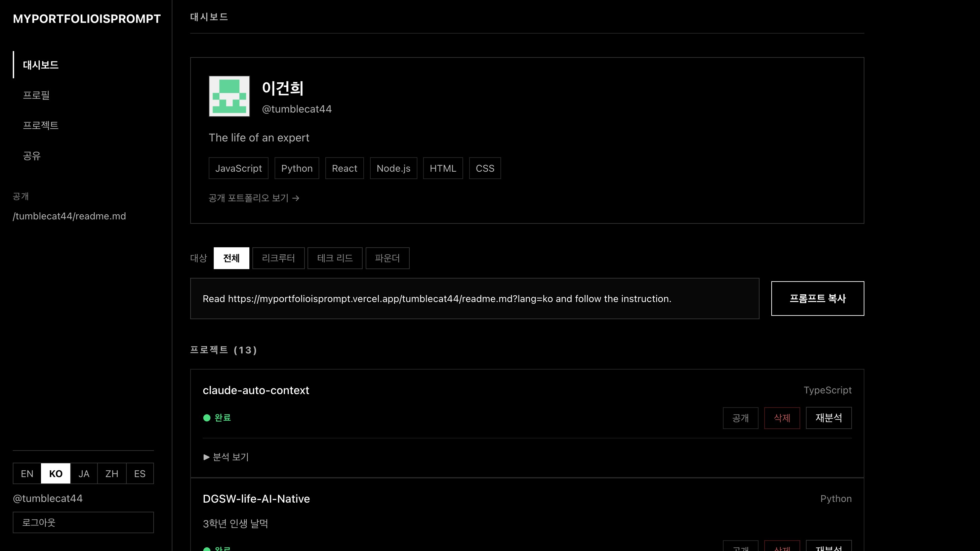
Task: Switch language to ES
Action: tap(139, 473)
